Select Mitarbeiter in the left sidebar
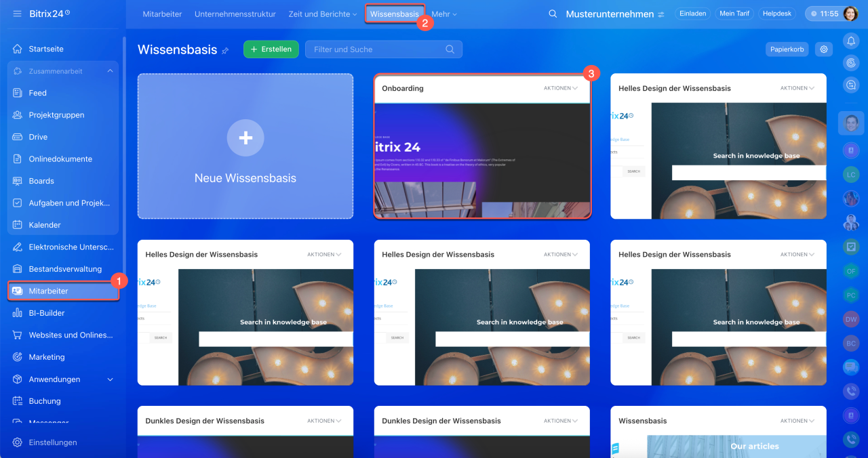The width and height of the screenshot is (868, 458). pos(63,291)
